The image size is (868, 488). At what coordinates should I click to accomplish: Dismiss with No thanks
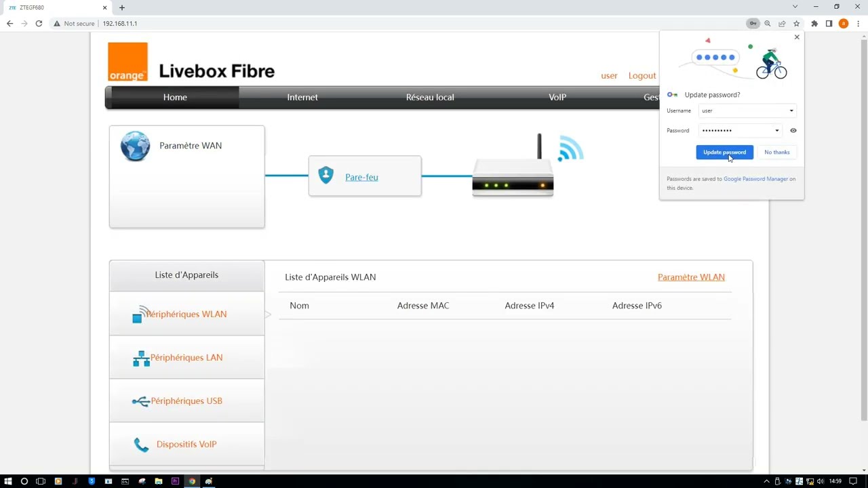click(777, 152)
